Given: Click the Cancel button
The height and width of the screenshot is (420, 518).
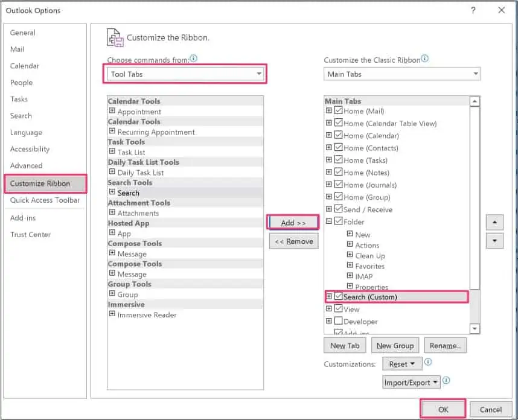Looking at the screenshot, I should point(491,409).
